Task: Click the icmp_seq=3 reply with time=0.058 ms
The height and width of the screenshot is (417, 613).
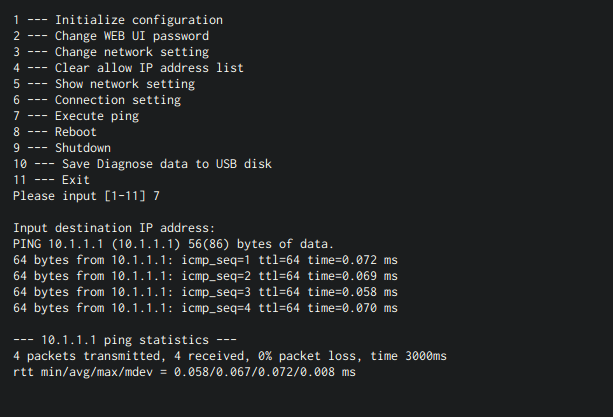Action: (205, 292)
